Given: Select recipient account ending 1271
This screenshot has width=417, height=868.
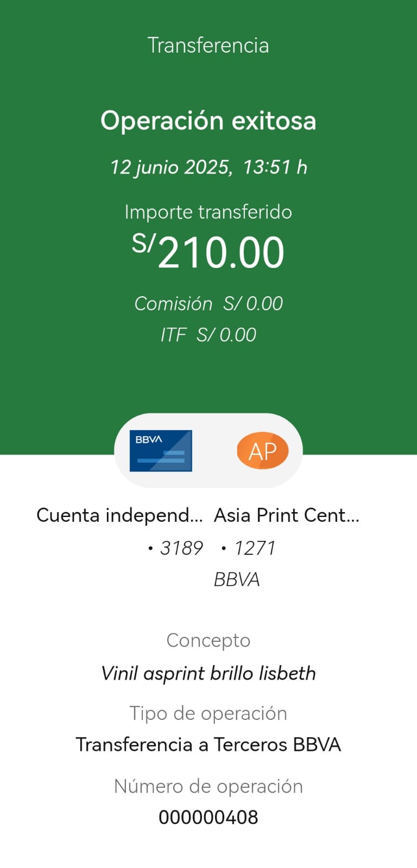Looking at the screenshot, I should tap(249, 548).
